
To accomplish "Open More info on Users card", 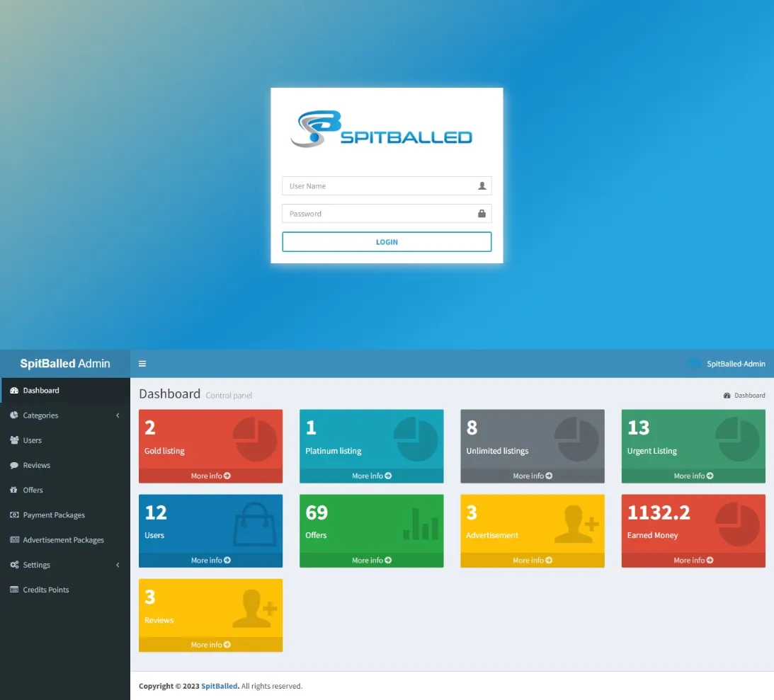I will coord(211,561).
